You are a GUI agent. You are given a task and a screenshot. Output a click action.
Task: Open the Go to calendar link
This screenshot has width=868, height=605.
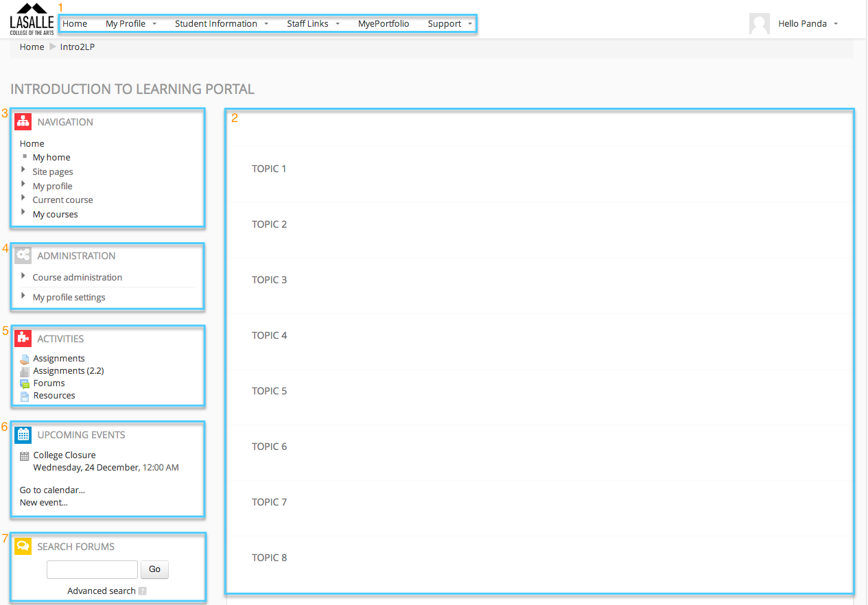click(x=52, y=490)
